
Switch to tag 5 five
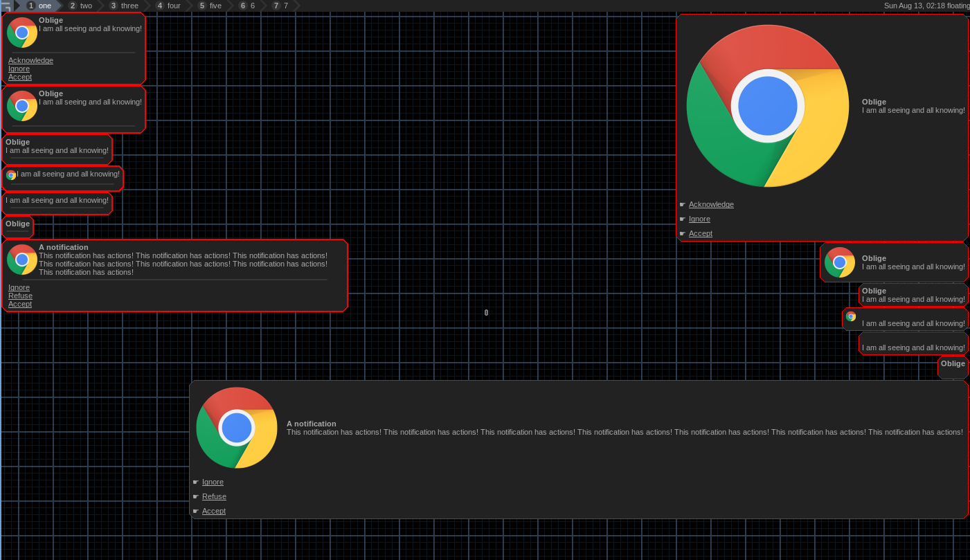pos(210,6)
